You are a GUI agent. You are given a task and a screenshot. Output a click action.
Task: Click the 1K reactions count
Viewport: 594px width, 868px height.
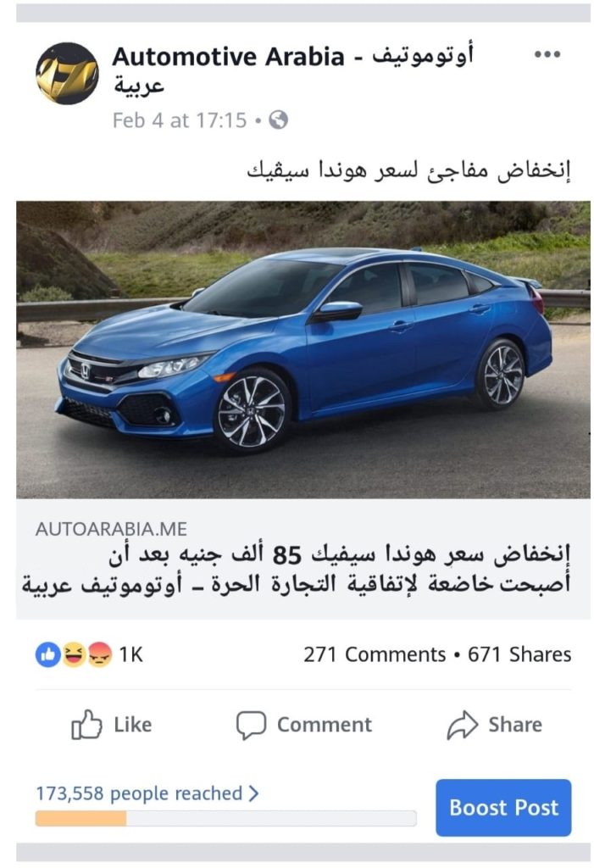pos(131,655)
